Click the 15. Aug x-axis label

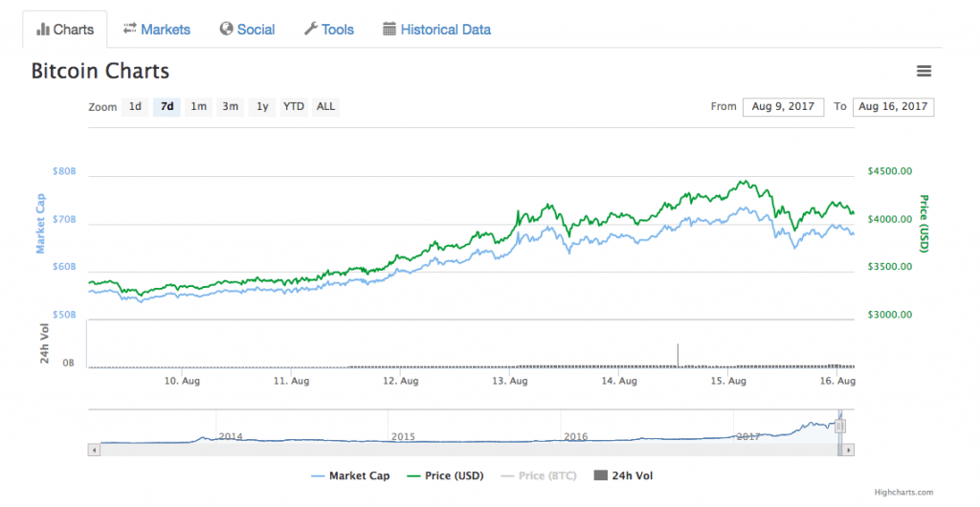tap(728, 381)
